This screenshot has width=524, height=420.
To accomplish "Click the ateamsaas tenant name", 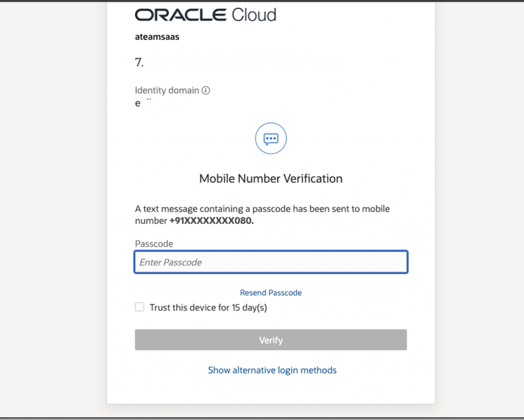I will 157,37.
